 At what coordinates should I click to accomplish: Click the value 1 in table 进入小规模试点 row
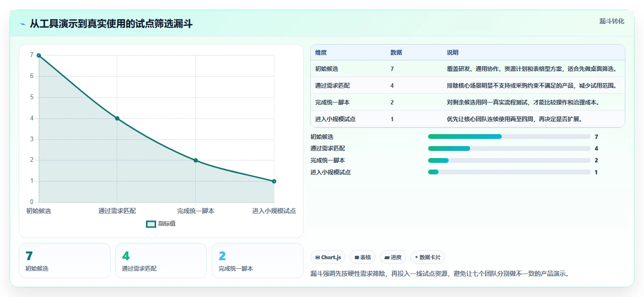pyautogui.click(x=392, y=119)
